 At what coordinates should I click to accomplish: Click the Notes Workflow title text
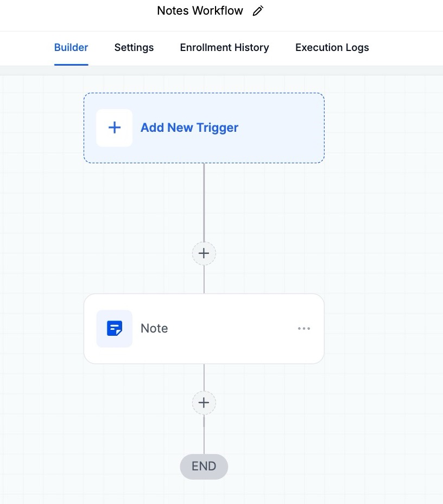coord(200,11)
